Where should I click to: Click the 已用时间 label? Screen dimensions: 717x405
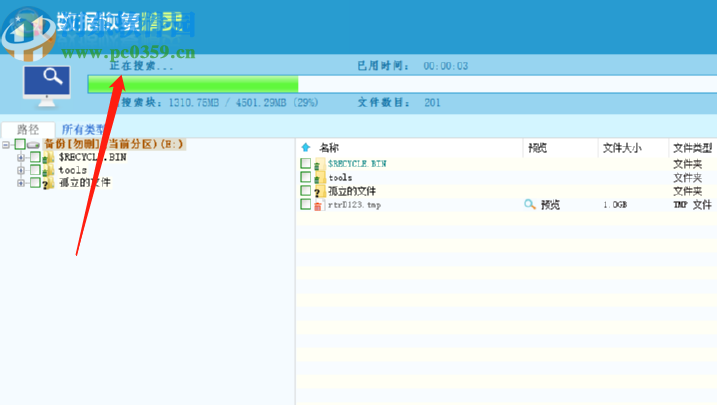point(383,66)
